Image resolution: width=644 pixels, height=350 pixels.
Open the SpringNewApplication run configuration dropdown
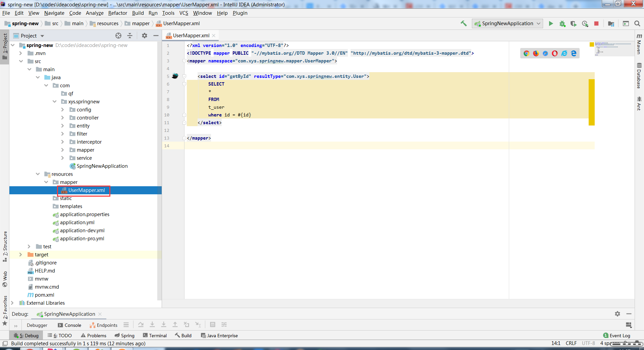tap(507, 23)
